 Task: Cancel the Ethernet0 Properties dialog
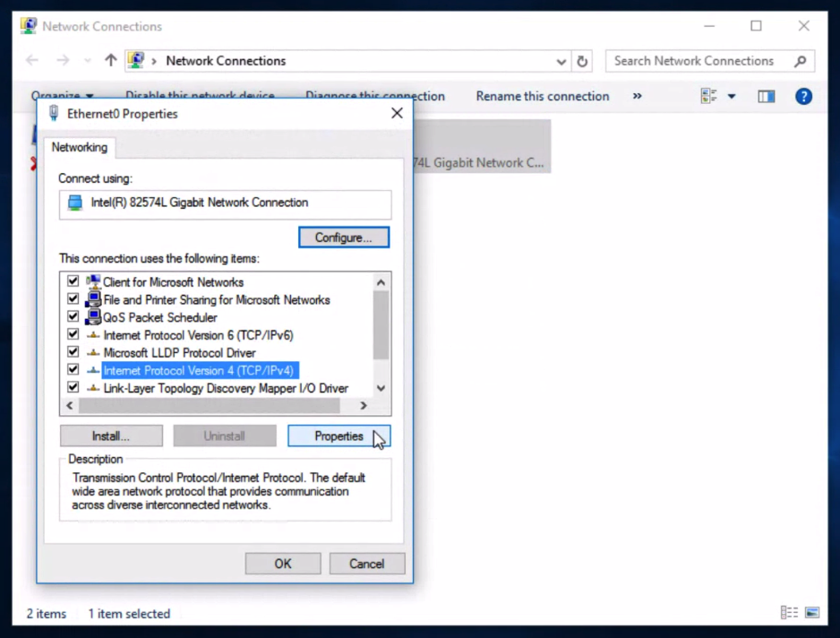[367, 564]
